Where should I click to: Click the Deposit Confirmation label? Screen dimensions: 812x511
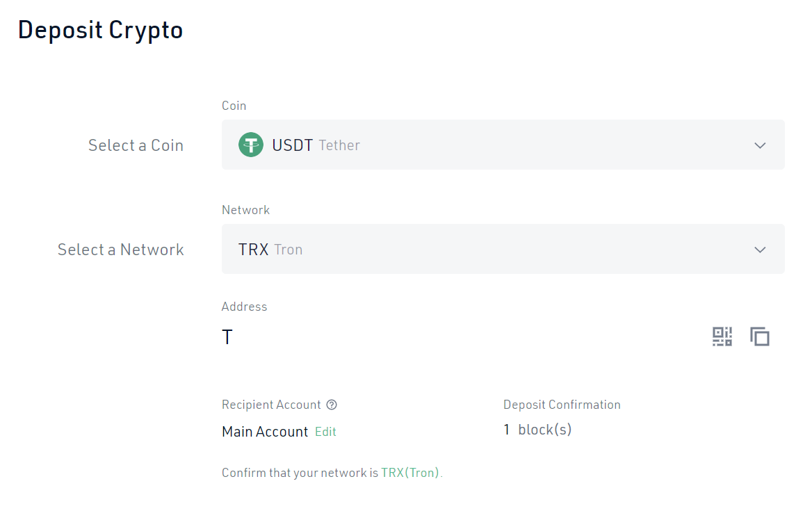(x=562, y=405)
